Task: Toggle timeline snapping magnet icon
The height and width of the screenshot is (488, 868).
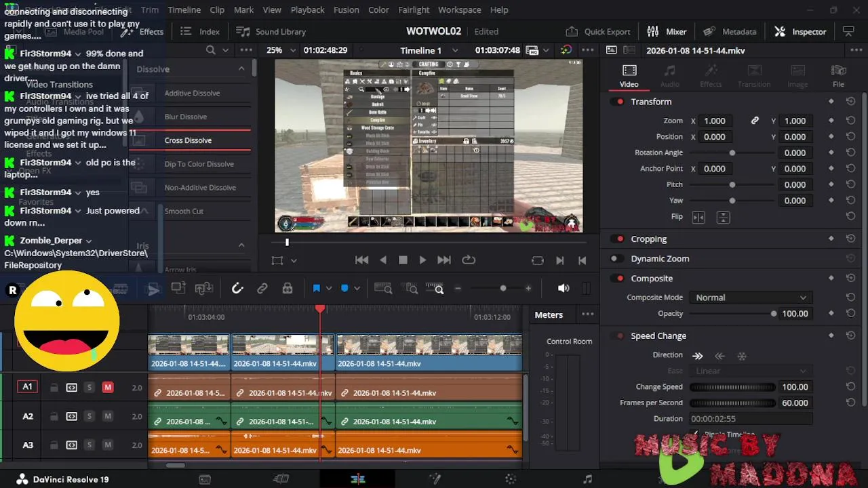Action: coord(237,289)
